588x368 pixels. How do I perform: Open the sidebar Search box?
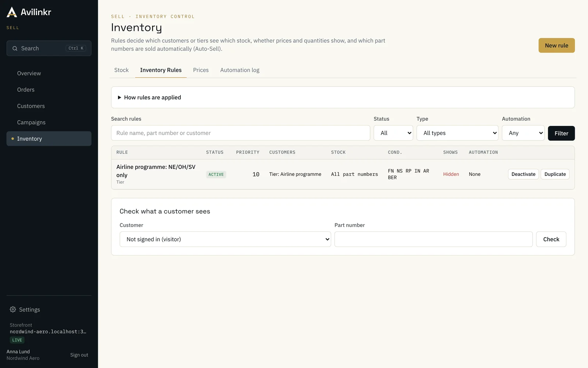49,48
